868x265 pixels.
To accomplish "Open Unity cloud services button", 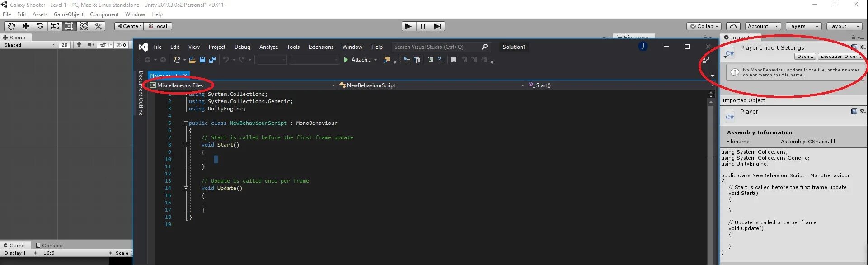I will (x=733, y=26).
